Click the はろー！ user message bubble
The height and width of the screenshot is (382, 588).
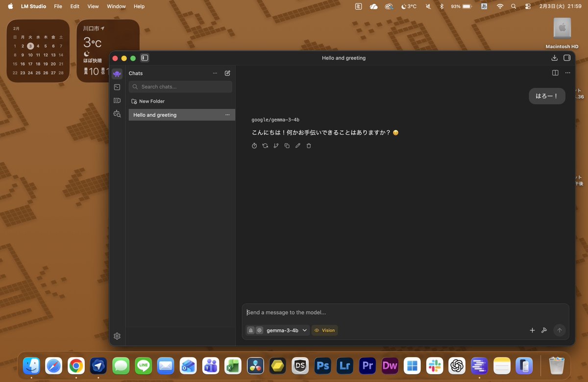click(547, 96)
